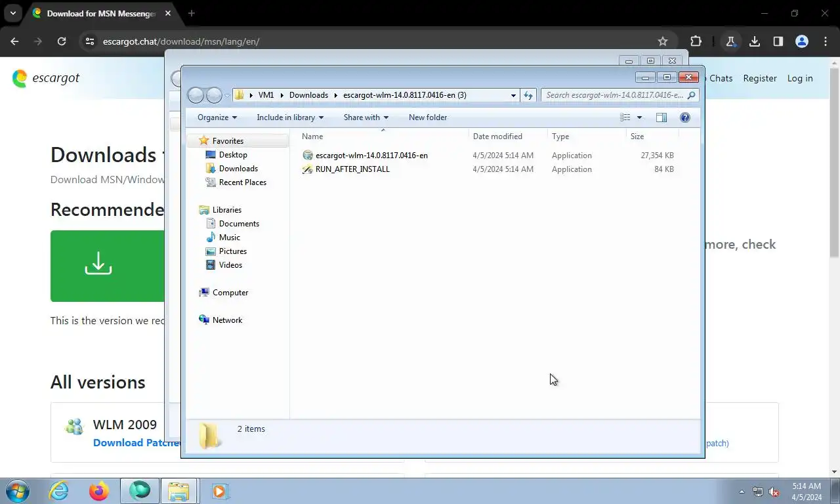
Task: Open Chrome tab search dropdown
Action: 13,13
